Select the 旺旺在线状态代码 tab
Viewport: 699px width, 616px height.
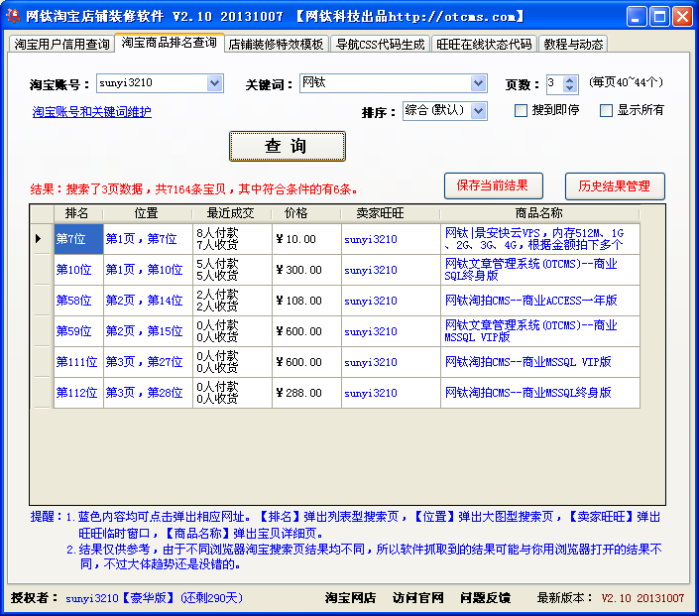(x=484, y=44)
